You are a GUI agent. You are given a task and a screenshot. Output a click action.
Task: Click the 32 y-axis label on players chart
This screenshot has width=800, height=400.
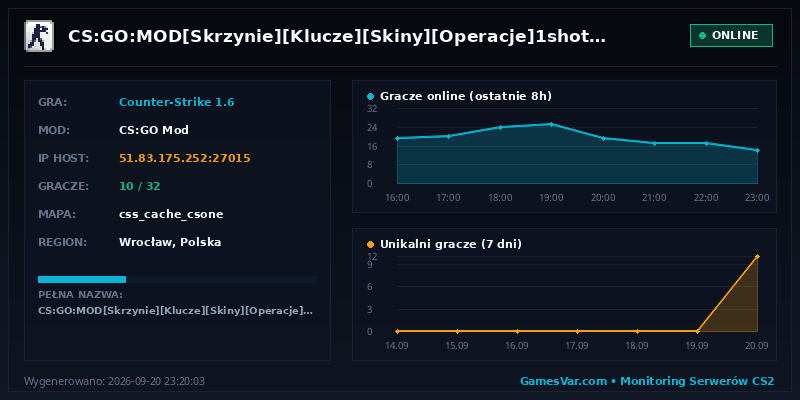372,109
